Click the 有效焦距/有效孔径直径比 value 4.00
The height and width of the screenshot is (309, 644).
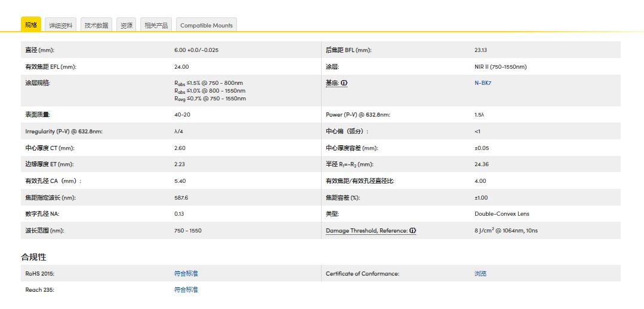[x=480, y=180]
